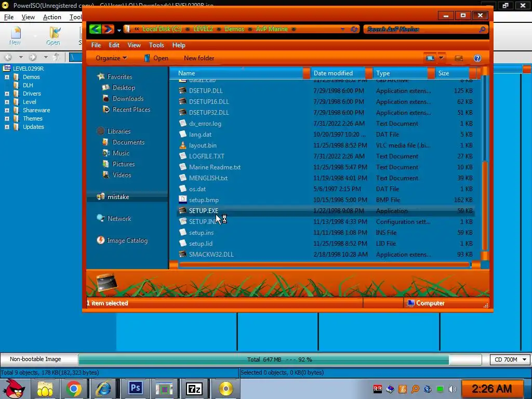Open PowerISO Action menu
Image resolution: width=532 pixels, height=399 pixels.
[x=52, y=17]
